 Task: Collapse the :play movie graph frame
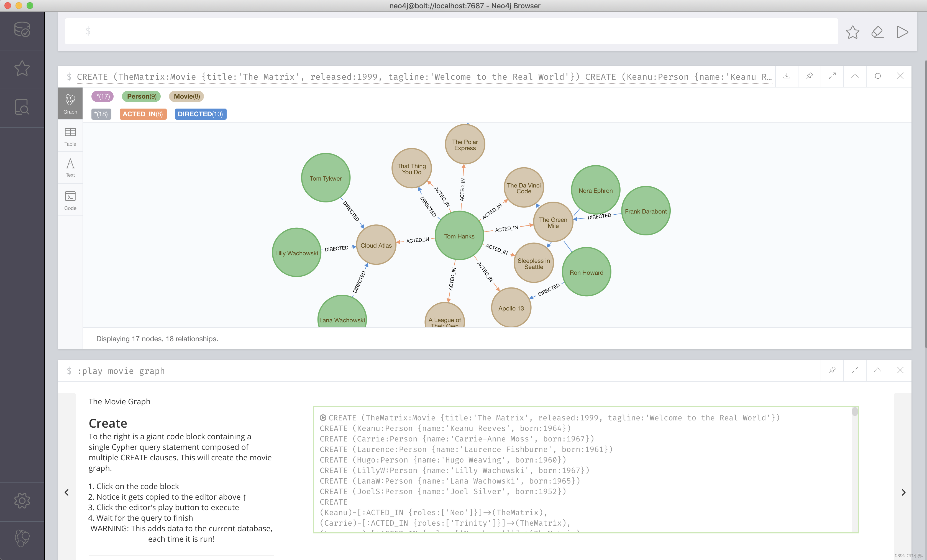click(877, 370)
